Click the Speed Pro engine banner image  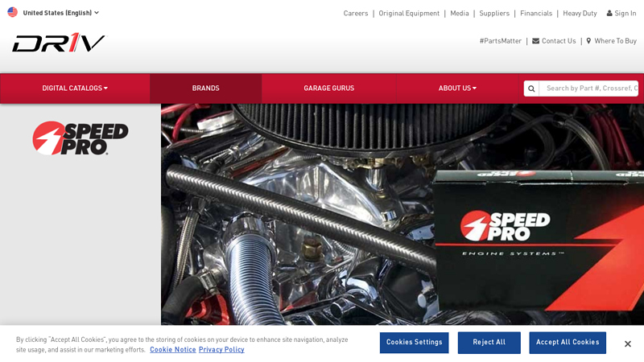pos(402,214)
